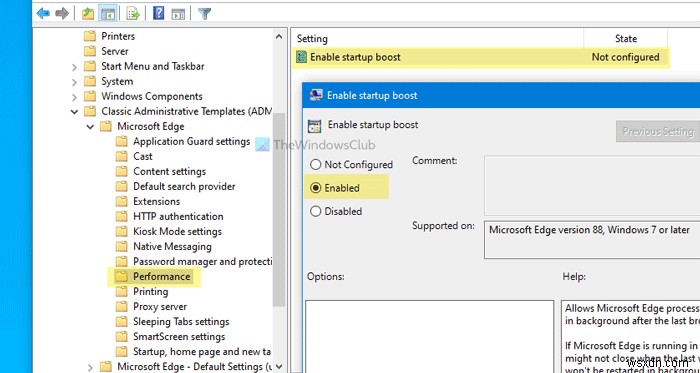This screenshot has height=373, width=700.
Task: Select Content settings in the tree
Action: [169, 171]
